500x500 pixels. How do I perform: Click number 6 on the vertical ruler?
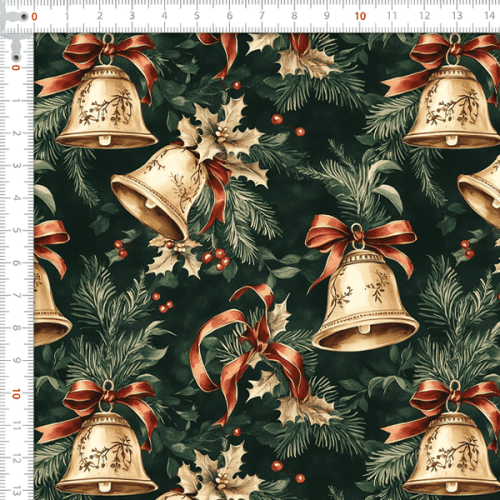click(x=16, y=263)
